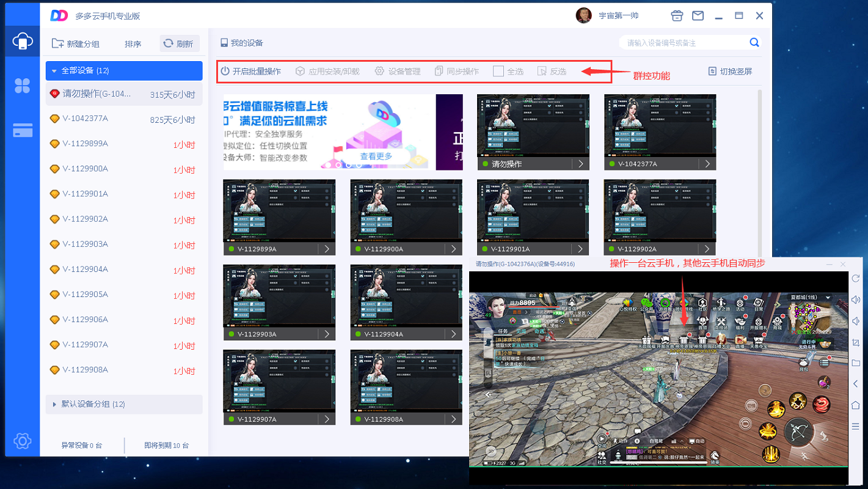Open the card billing icon in sidebar
This screenshot has height=489, width=868.
pos(23,130)
